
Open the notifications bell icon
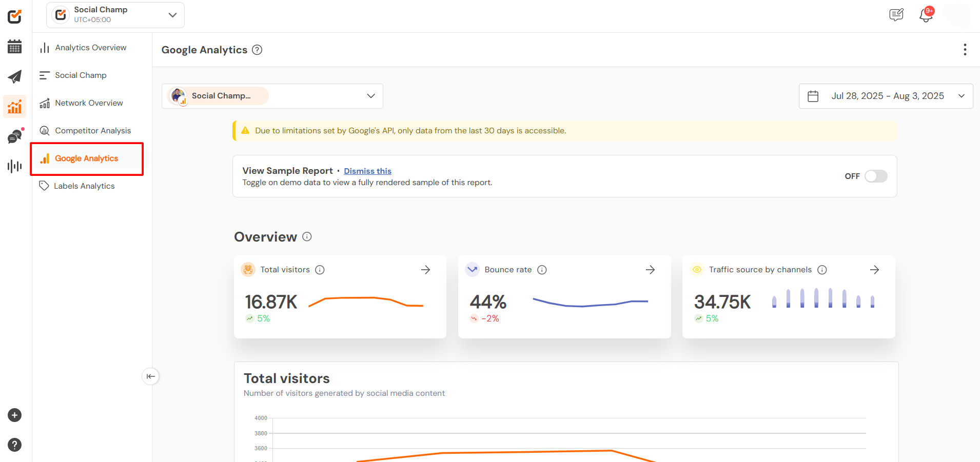click(926, 15)
